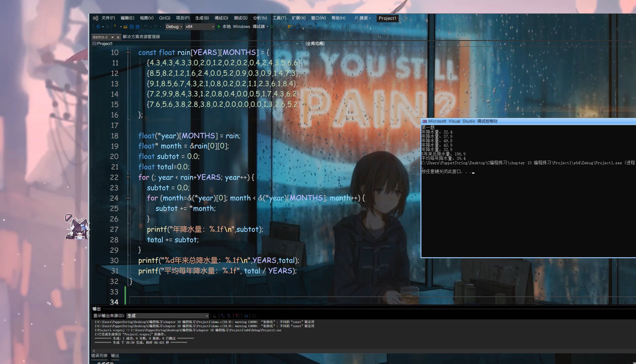Viewport: 636px width, 364px height.
Task: Open the 工具(T) Tools menu
Action: pos(279,18)
